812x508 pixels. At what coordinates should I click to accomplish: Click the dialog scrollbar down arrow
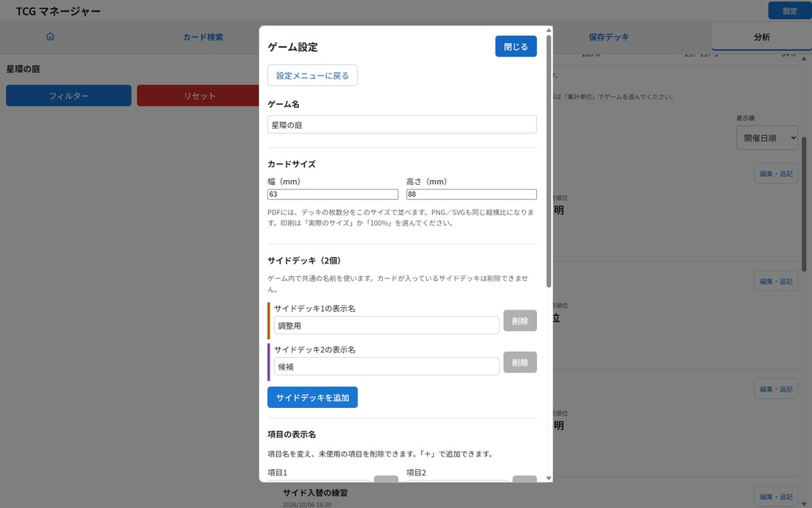click(x=549, y=478)
